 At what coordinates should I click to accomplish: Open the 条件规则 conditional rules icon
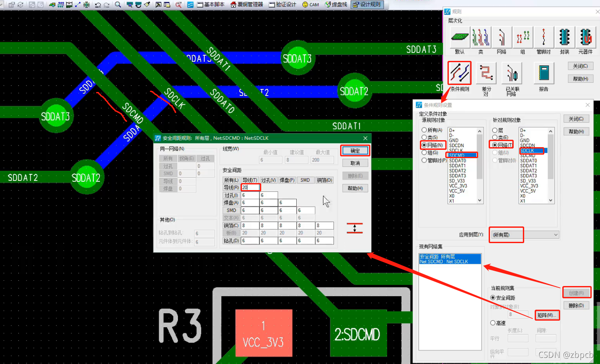pyautogui.click(x=459, y=73)
